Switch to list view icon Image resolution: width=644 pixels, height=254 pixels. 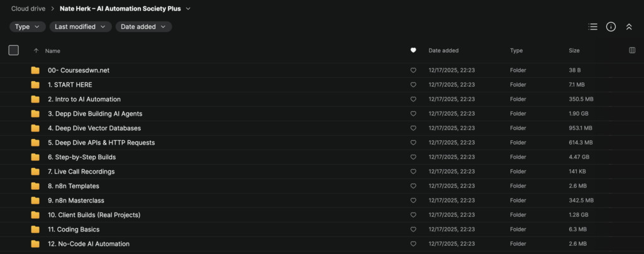pos(592,26)
